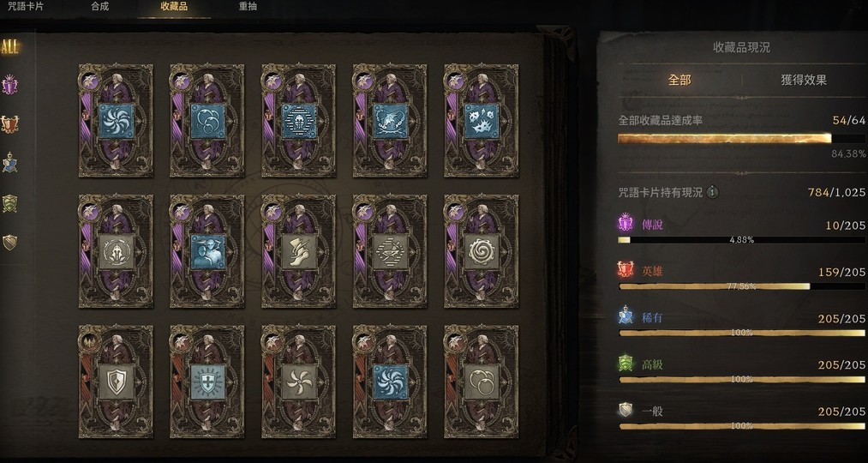This screenshot has height=463, width=868.
Task: Open the cross emblem card in bottom row
Action: coord(207,382)
